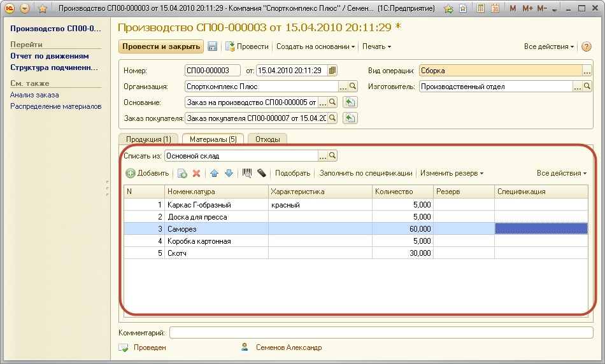This screenshot has height=364, width=605.
Task: Select Каркас Г-образный row cell
Action: pos(216,205)
